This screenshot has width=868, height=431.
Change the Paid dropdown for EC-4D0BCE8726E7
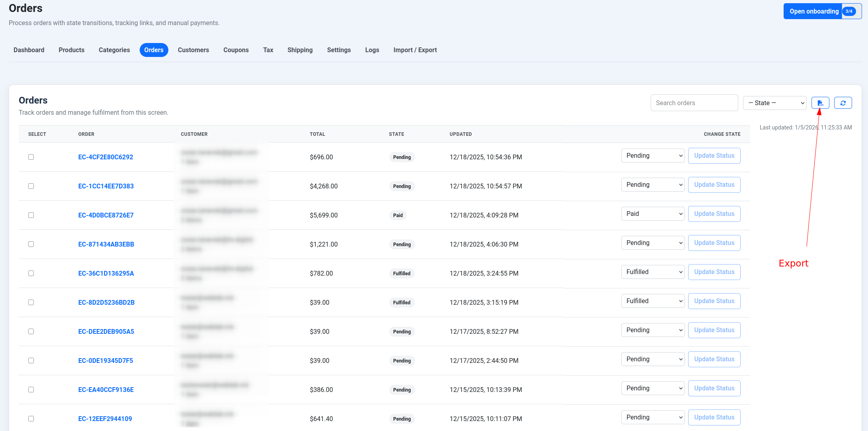(x=653, y=214)
